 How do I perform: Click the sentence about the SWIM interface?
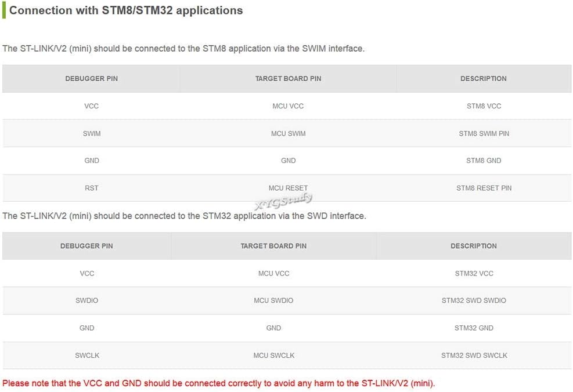(183, 49)
